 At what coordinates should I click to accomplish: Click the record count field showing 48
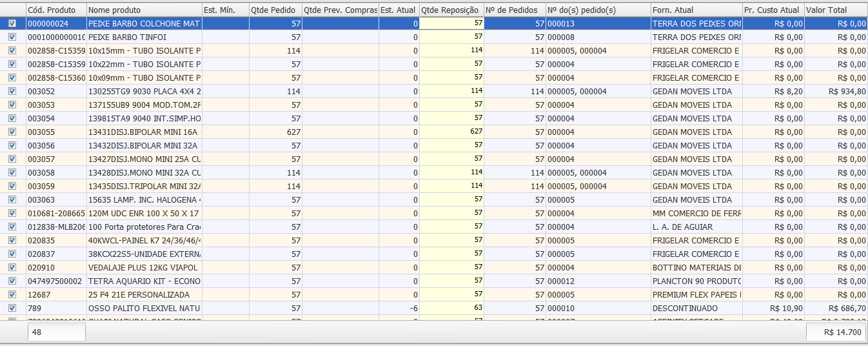point(56,332)
